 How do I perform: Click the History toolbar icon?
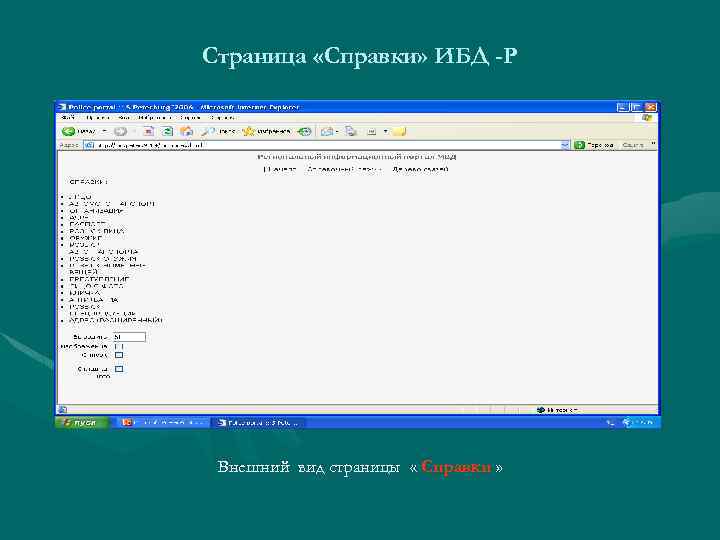304,131
